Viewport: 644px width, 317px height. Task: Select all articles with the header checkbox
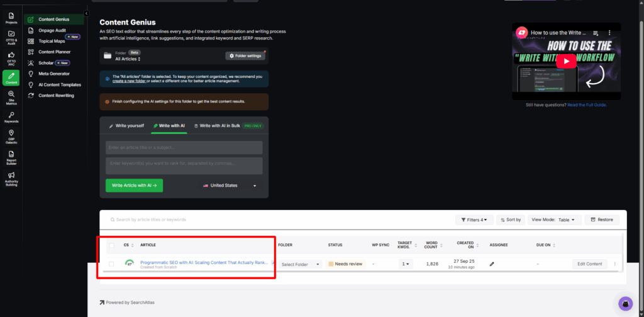point(112,245)
